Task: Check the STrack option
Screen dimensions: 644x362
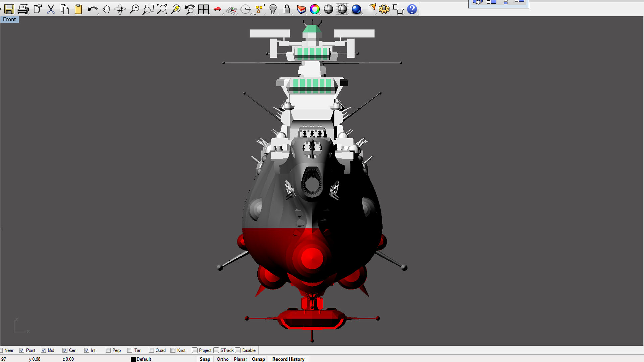Action: [x=216, y=350]
